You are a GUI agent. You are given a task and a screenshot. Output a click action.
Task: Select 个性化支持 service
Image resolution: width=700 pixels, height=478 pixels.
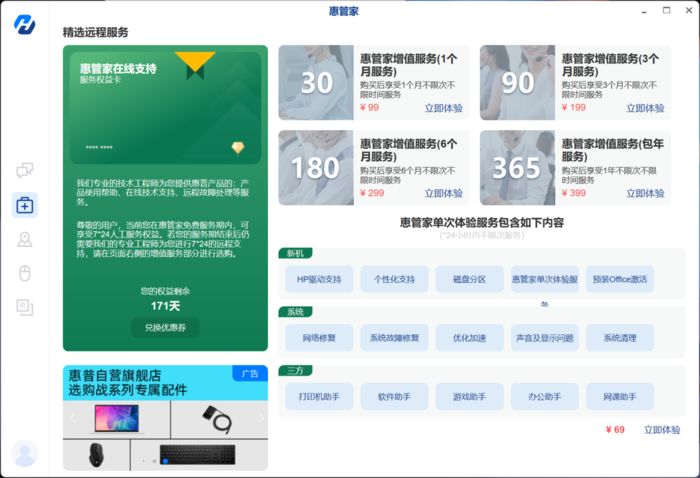[x=394, y=279]
